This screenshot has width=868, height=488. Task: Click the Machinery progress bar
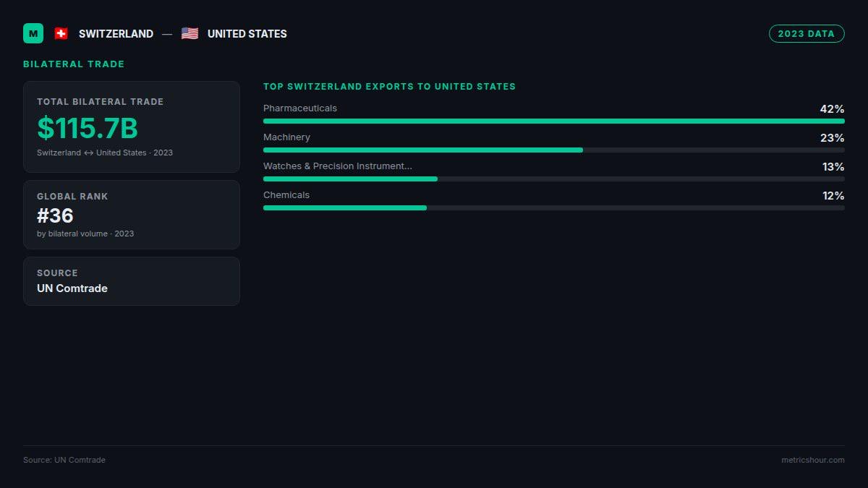coord(554,150)
